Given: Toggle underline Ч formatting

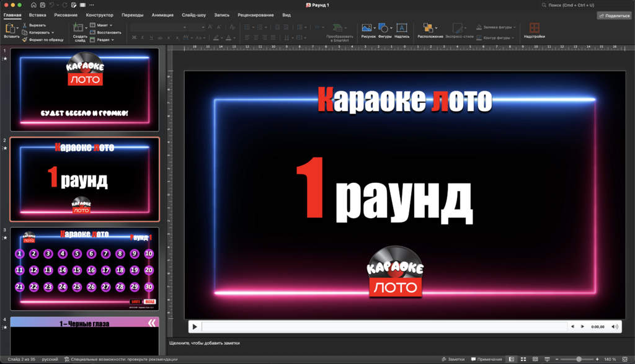Looking at the screenshot, I should click(x=151, y=38).
